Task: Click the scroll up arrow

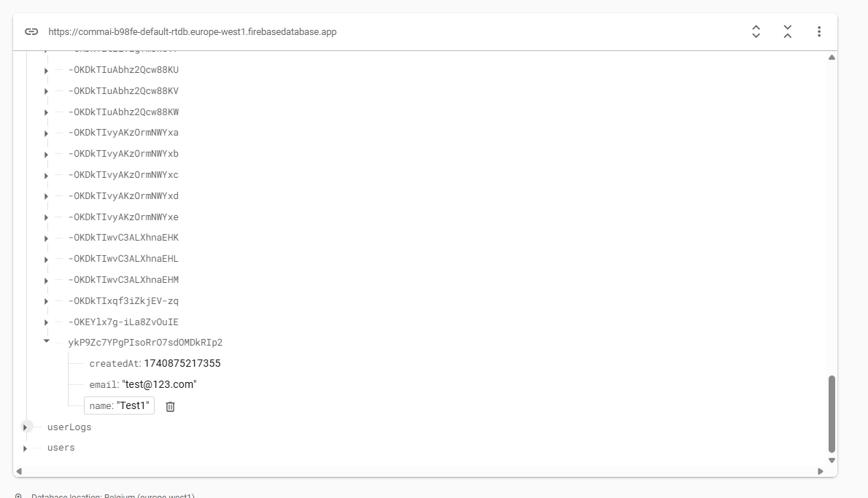Action: pyautogui.click(x=832, y=58)
